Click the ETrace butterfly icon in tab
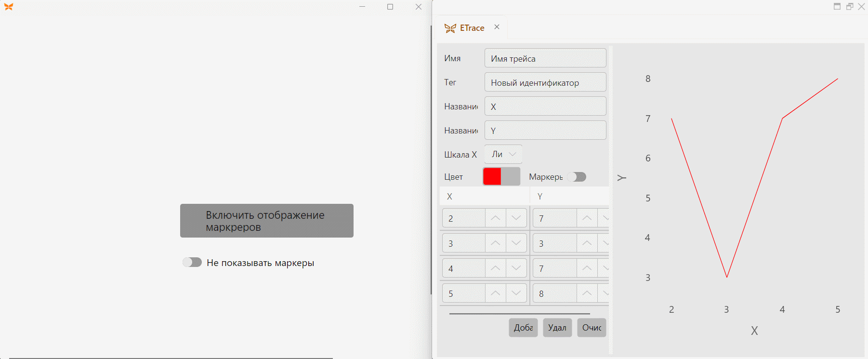Screen dimensions: 868x359 450,28
